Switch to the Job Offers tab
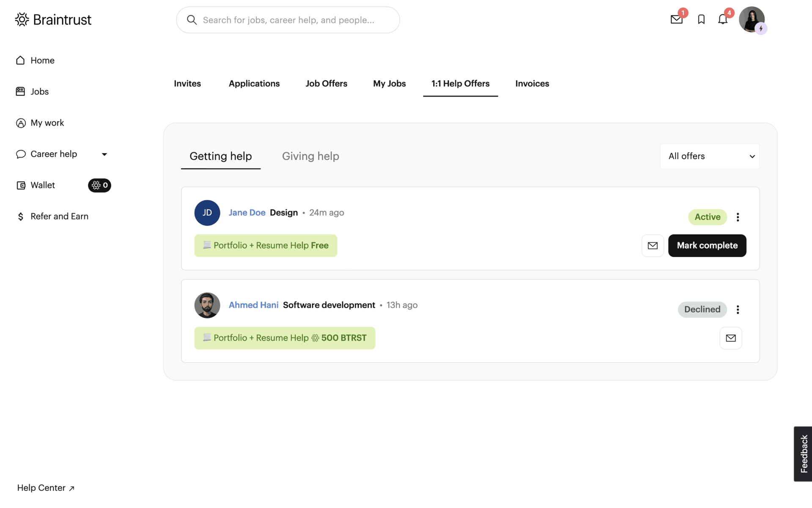The image size is (812, 508). 326,84
